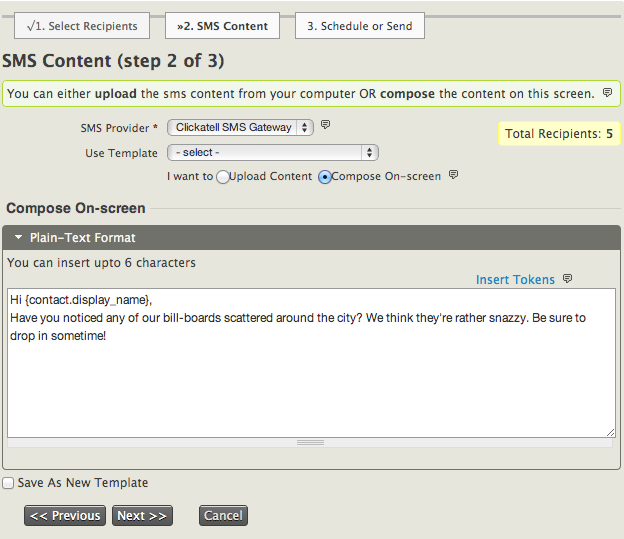Switch to the Schedule or Send tab

(x=359, y=26)
